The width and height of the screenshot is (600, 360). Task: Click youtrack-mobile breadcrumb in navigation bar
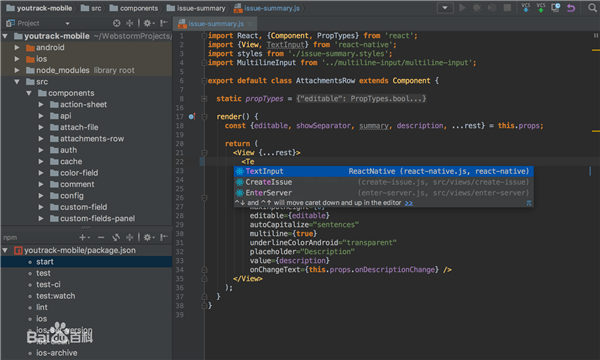click(39, 8)
